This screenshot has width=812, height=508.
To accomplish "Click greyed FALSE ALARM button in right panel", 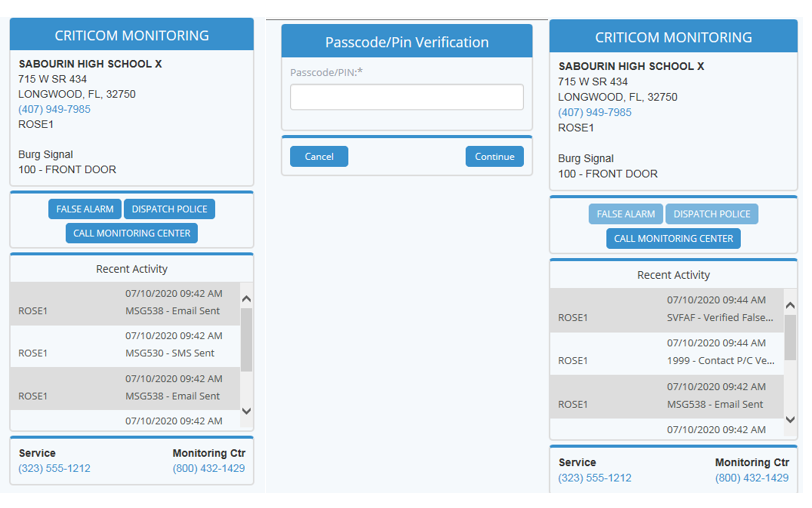I will tap(626, 214).
